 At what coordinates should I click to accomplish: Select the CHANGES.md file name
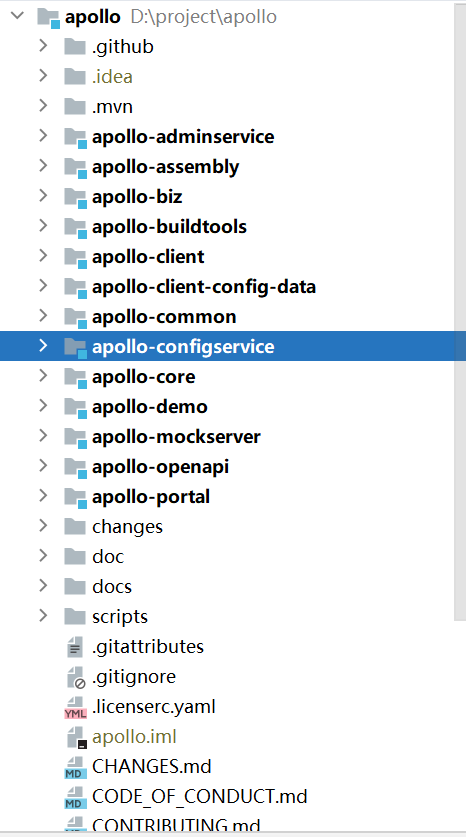click(152, 767)
